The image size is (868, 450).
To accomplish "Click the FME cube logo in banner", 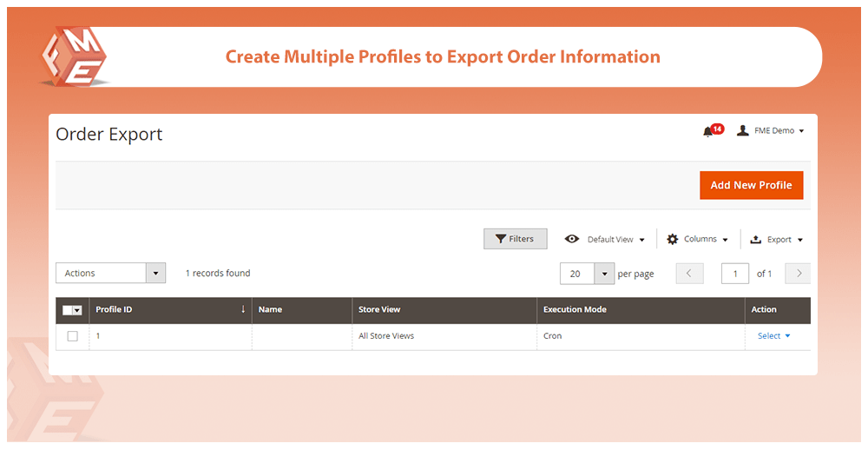I will [x=75, y=56].
